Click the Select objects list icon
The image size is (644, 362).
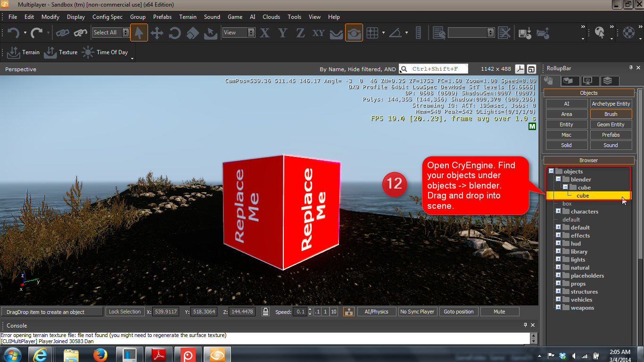coord(439,33)
